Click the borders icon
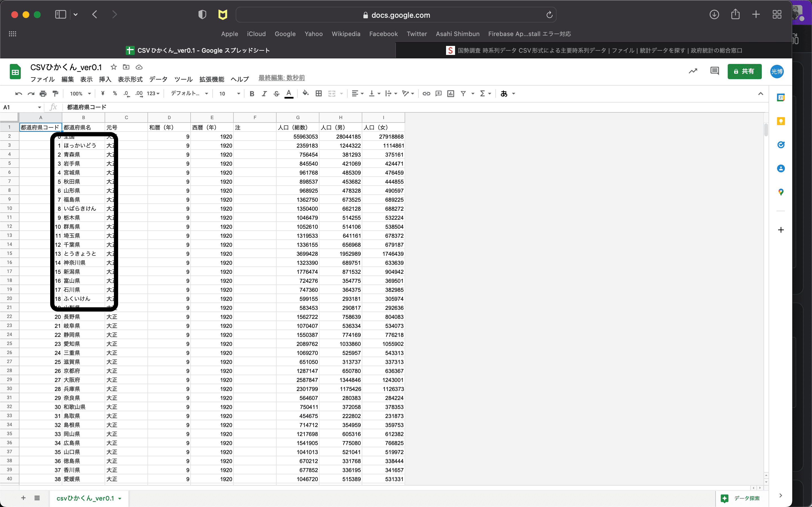Screen dimensions: 812x507 (318, 94)
